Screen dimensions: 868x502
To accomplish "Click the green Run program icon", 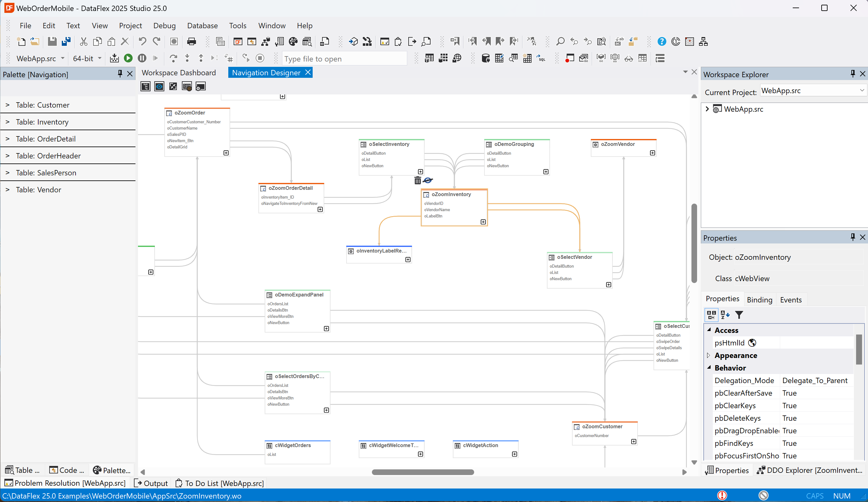I will coord(128,58).
